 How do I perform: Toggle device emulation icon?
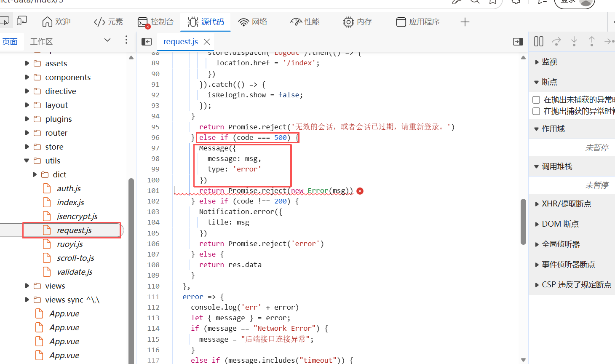(22, 21)
